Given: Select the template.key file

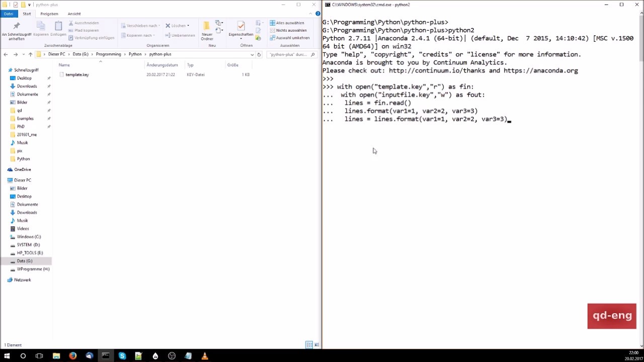Looking at the screenshot, I should point(77,74).
